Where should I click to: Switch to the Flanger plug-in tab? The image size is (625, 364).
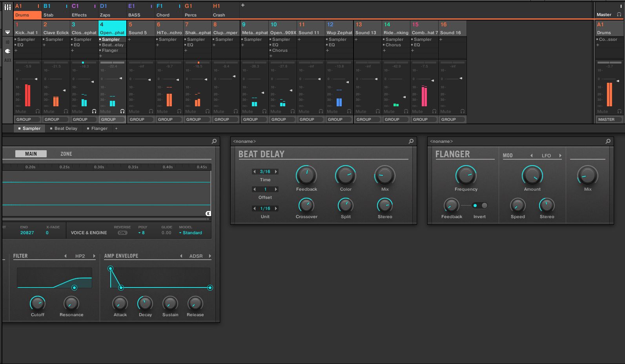pos(97,128)
